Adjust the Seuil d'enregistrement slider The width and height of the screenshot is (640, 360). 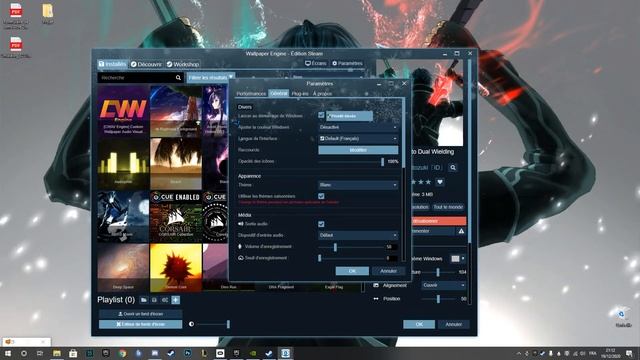tap(351, 258)
